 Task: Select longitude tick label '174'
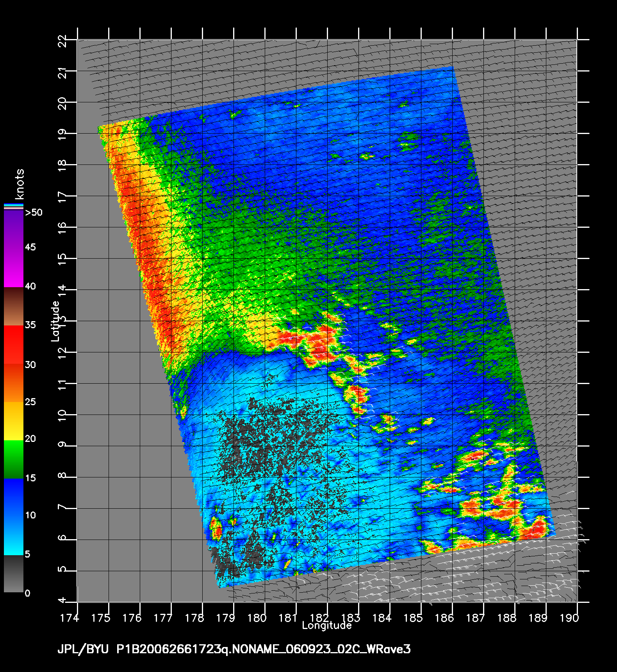point(70,618)
